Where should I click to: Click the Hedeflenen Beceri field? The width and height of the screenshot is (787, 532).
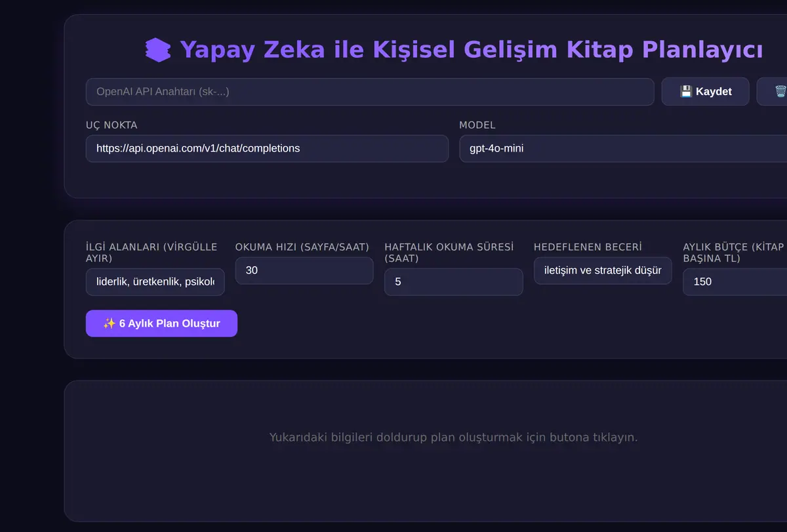603,270
